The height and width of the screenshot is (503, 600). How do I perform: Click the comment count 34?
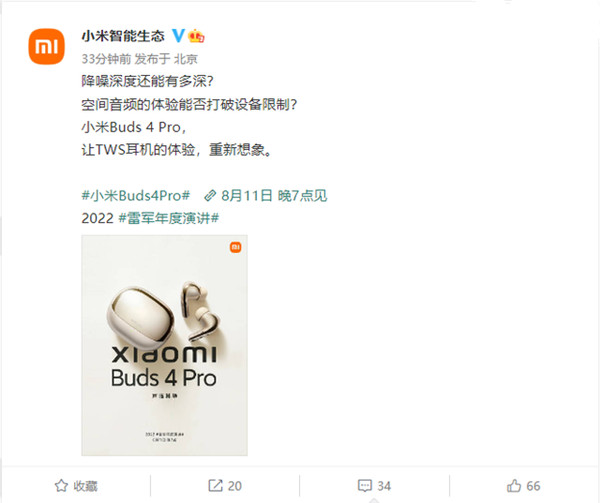384,486
